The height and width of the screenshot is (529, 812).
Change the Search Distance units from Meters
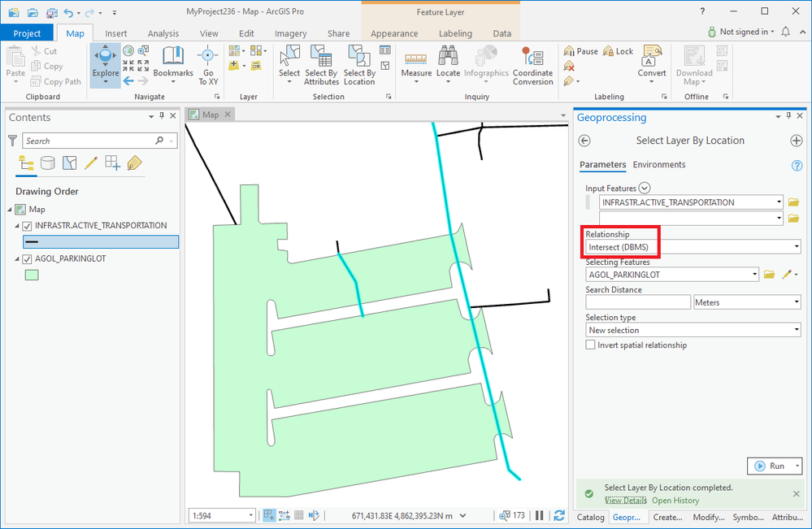click(x=746, y=301)
